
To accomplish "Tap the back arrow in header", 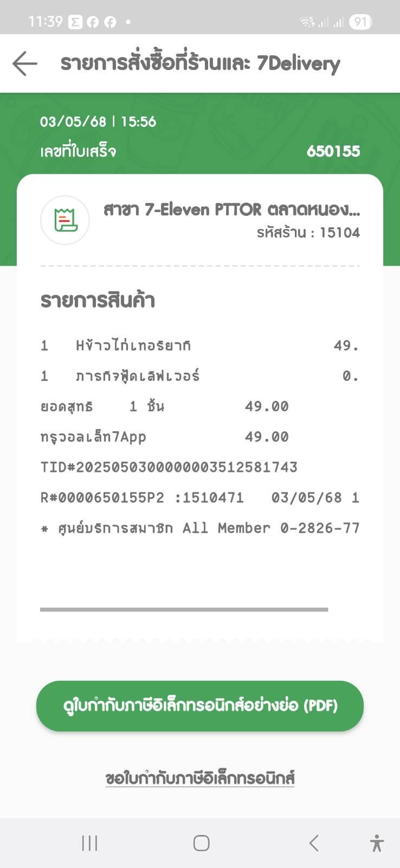I will click(25, 63).
